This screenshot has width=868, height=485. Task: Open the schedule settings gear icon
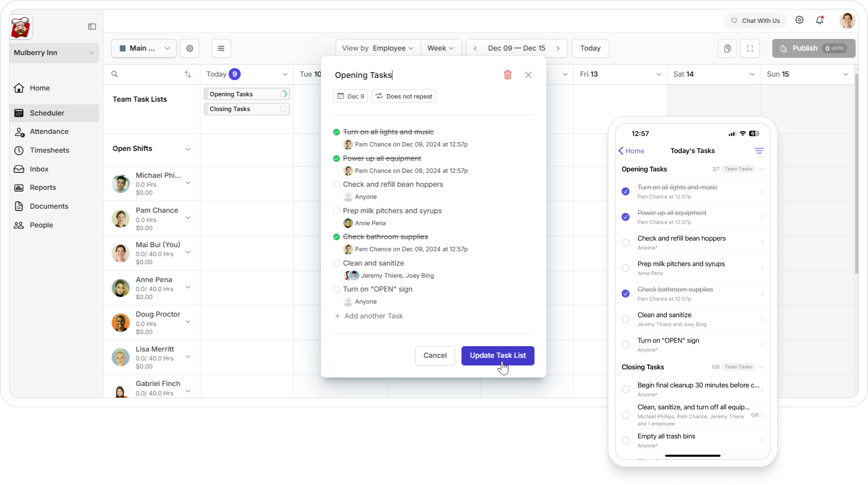tap(189, 48)
